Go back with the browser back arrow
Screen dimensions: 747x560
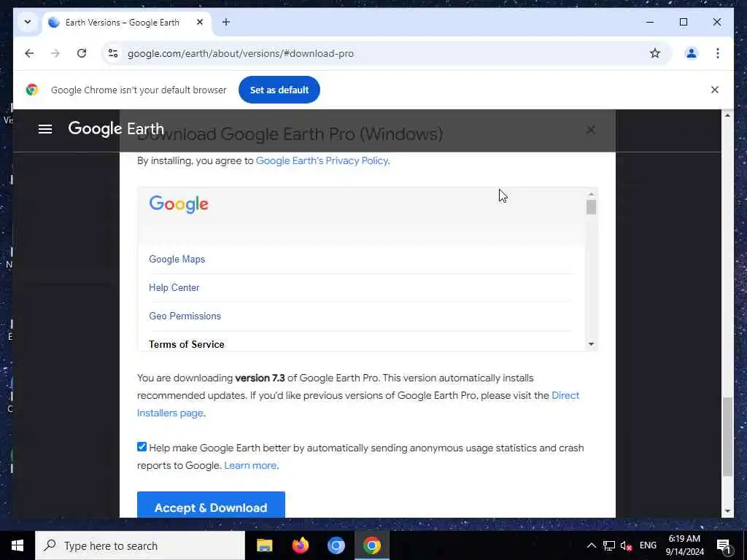tap(29, 53)
